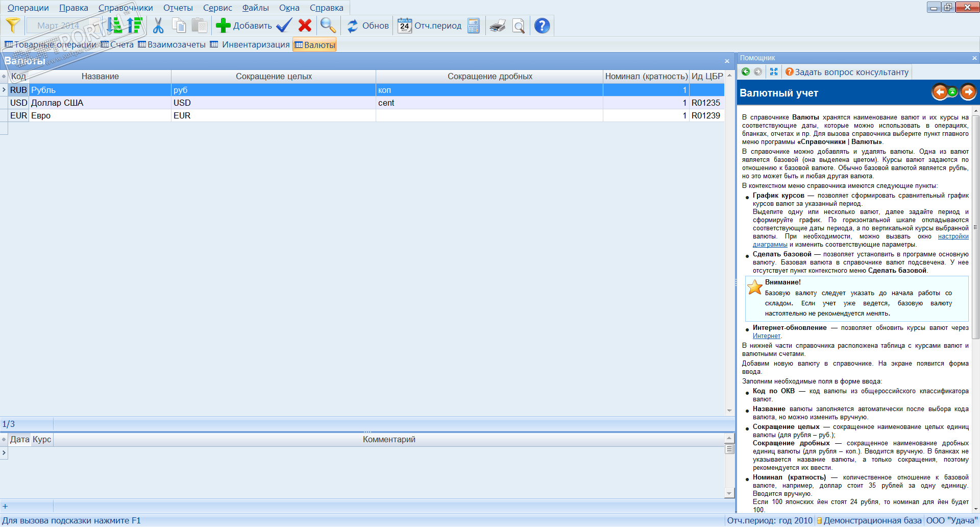Screen dimensions: 980x527
Task: Click the yellow filter funnel icon
Action: (x=13, y=26)
